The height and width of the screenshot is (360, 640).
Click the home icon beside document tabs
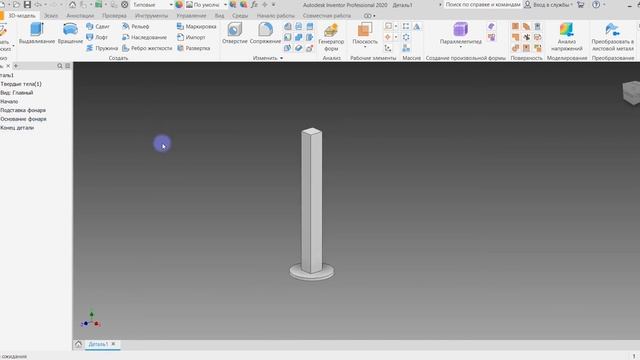tap(78, 344)
